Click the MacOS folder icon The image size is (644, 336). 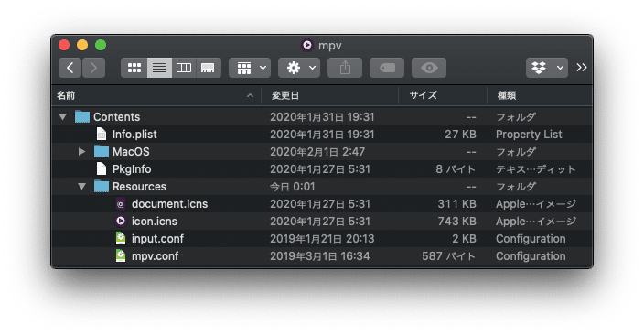(101, 152)
